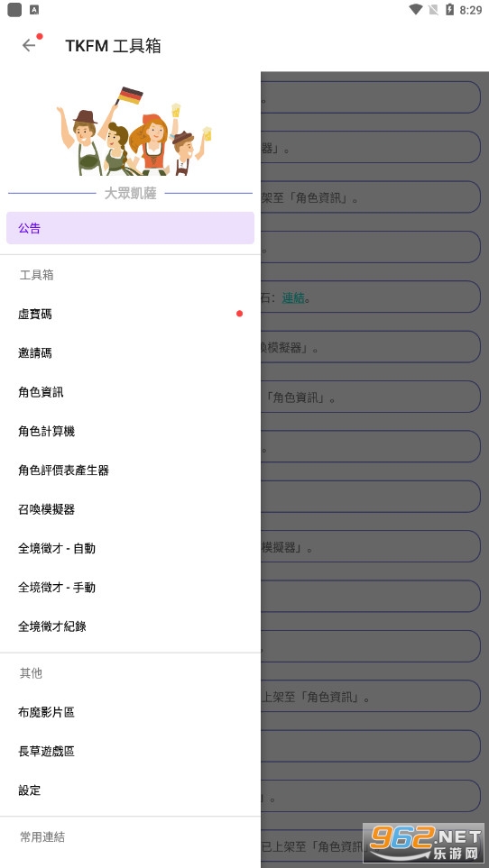Viewport: 489px width, 868px height.
Task: Tap the gray square status bar icon
Action: point(14,9)
